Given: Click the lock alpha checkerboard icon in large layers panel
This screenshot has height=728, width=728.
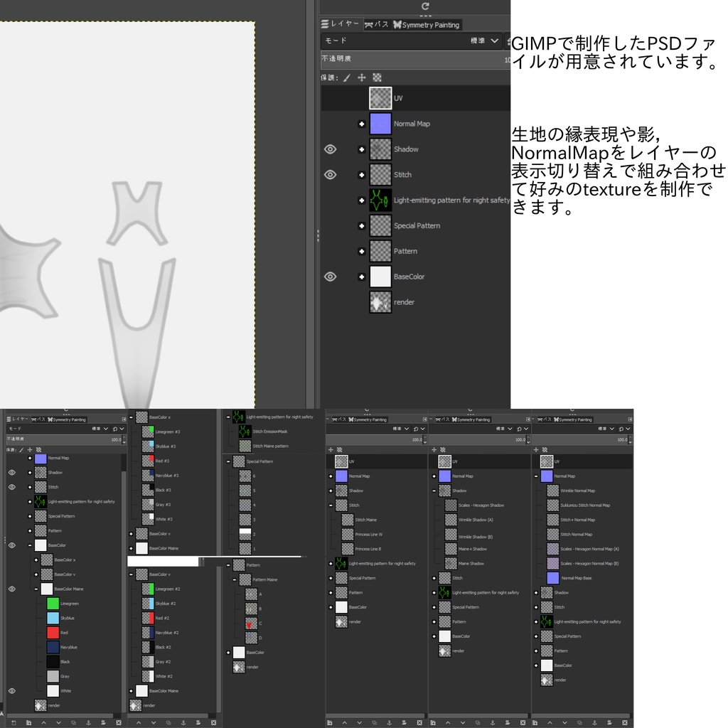Looking at the screenshot, I should point(377,77).
